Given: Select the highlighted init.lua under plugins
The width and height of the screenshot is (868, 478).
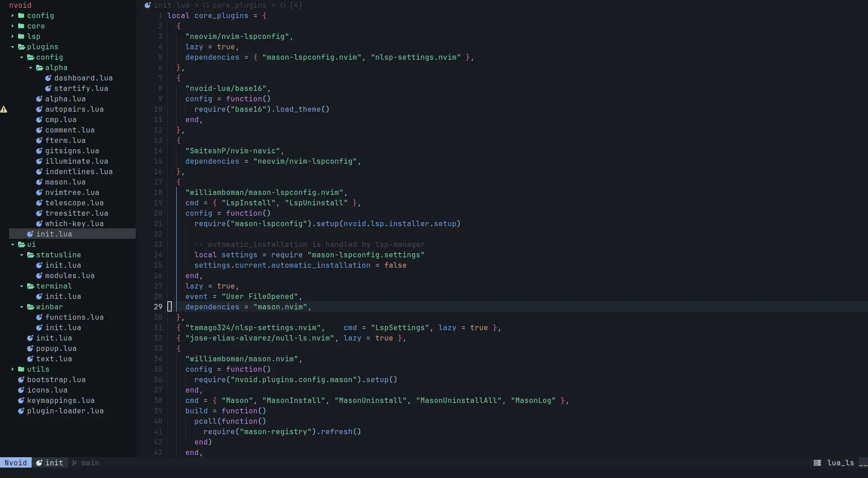Looking at the screenshot, I should tap(72, 234).
